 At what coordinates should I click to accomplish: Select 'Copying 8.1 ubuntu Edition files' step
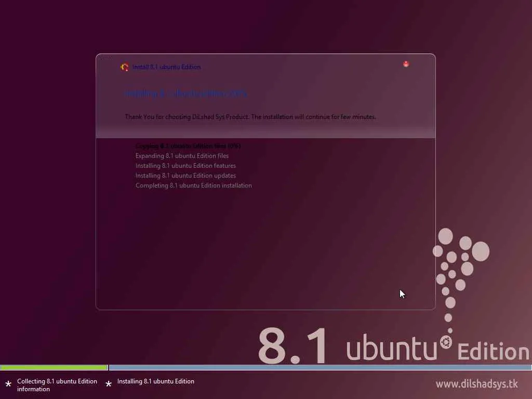click(188, 146)
